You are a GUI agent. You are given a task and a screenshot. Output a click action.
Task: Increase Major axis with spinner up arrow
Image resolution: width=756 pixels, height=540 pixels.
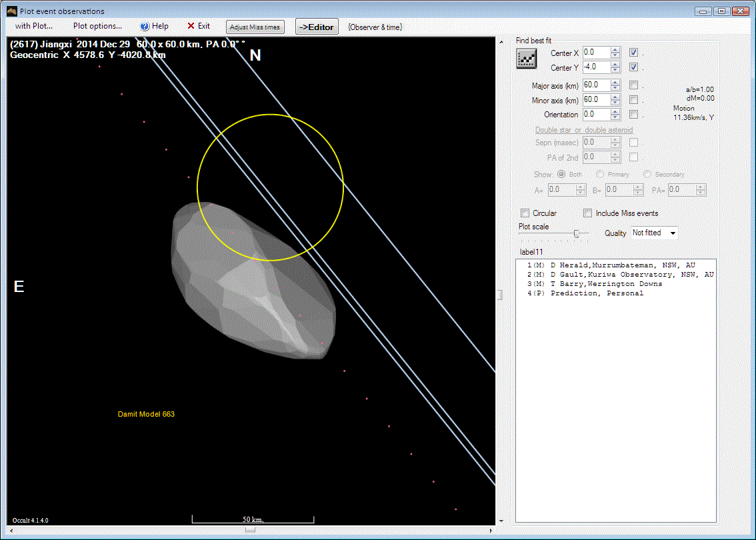click(615, 83)
